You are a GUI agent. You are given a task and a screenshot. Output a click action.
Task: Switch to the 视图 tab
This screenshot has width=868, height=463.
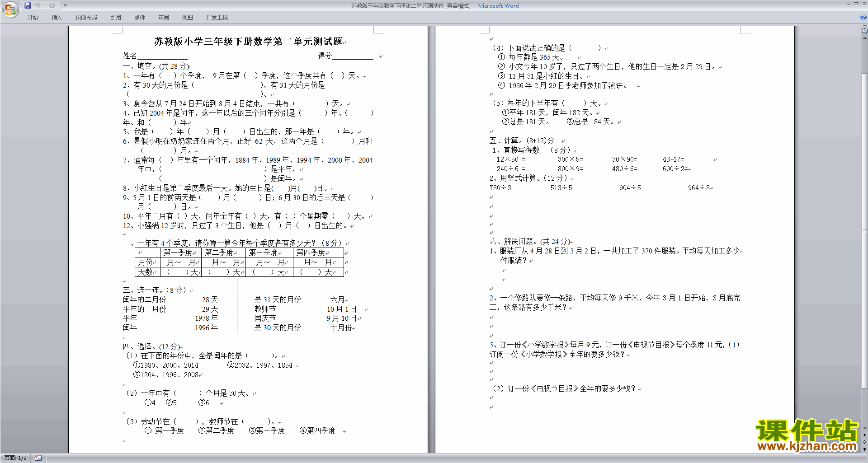188,18
